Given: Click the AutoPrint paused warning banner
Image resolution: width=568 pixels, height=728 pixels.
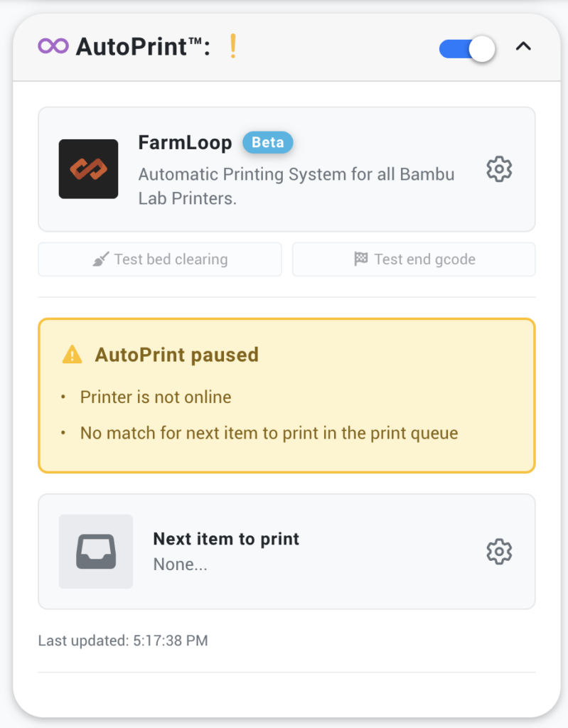Looking at the screenshot, I should pyautogui.click(x=286, y=395).
